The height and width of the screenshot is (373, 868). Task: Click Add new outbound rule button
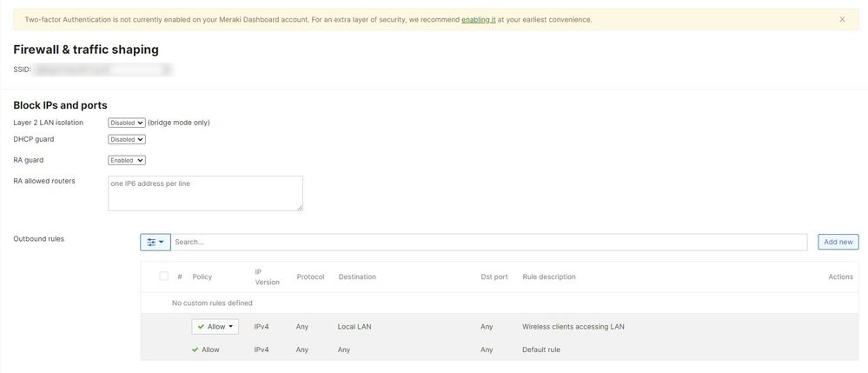[x=838, y=242]
